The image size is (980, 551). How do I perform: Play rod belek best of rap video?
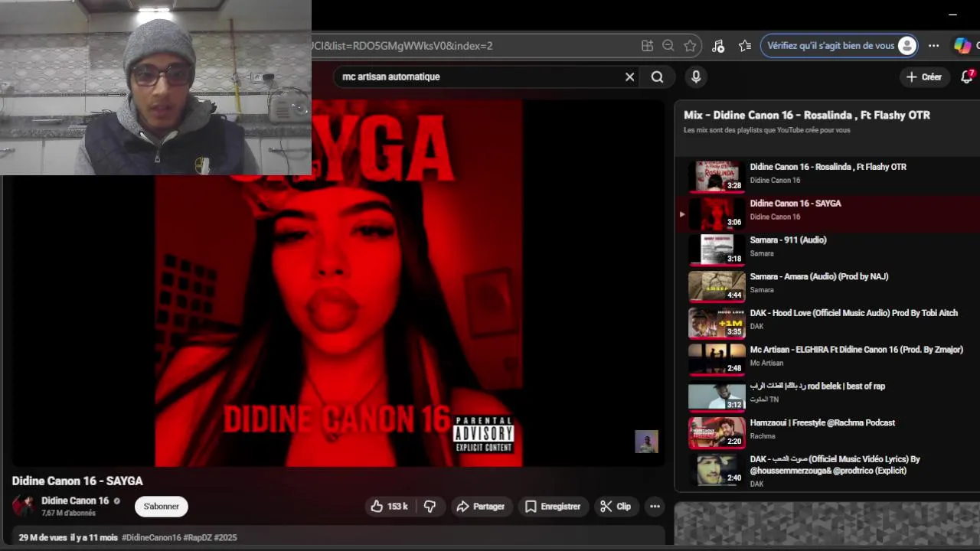[827, 396]
